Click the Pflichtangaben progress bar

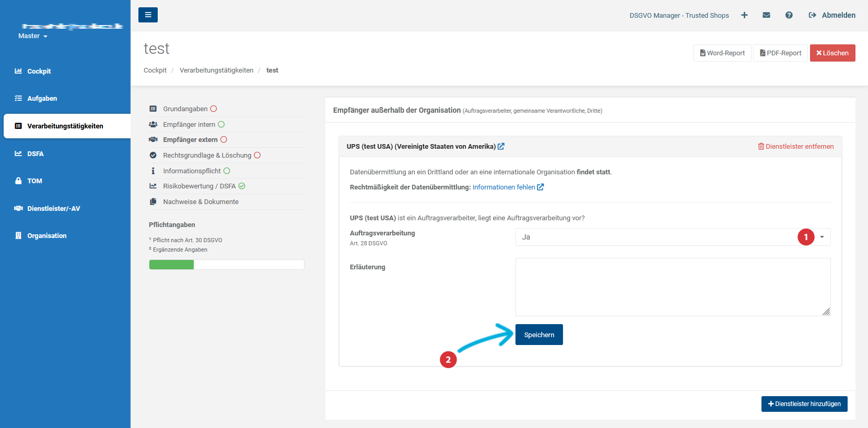pyautogui.click(x=227, y=265)
